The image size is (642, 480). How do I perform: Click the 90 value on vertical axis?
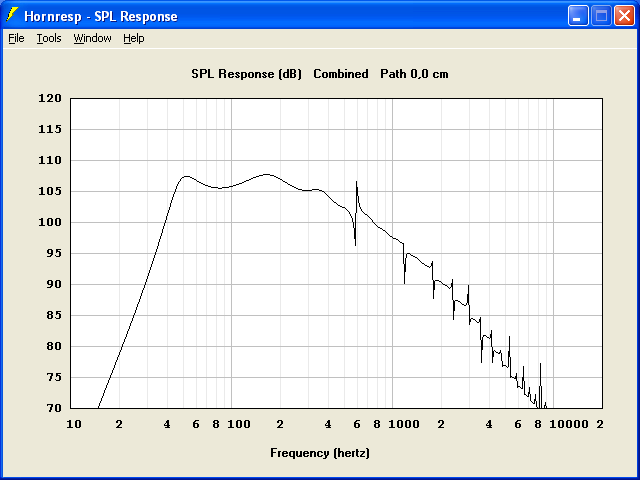pyautogui.click(x=53, y=284)
